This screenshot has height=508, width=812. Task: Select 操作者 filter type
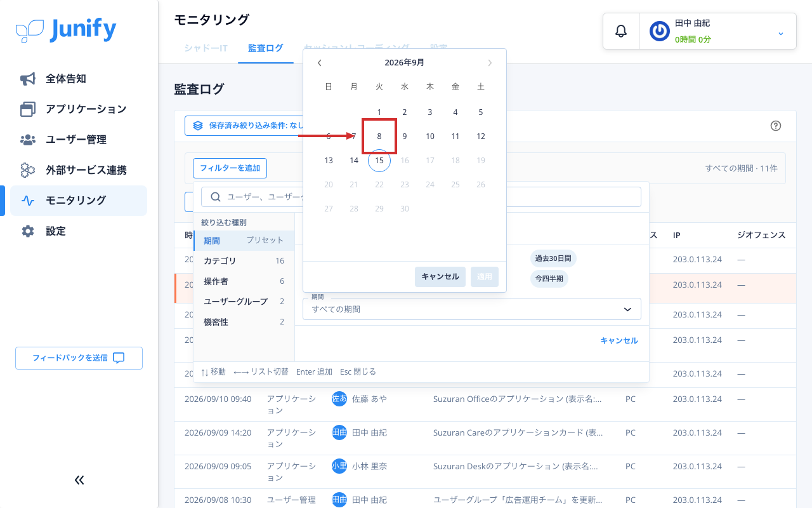pyautogui.click(x=244, y=281)
